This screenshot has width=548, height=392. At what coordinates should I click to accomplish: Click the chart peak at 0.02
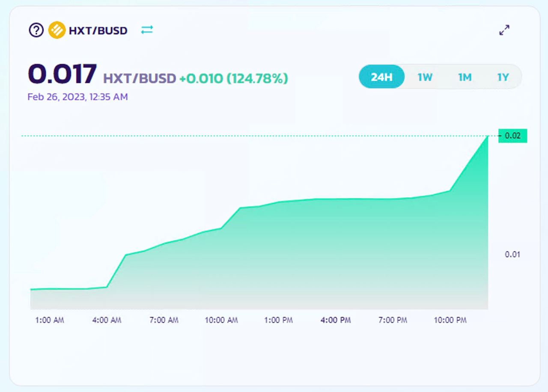click(x=488, y=136)
